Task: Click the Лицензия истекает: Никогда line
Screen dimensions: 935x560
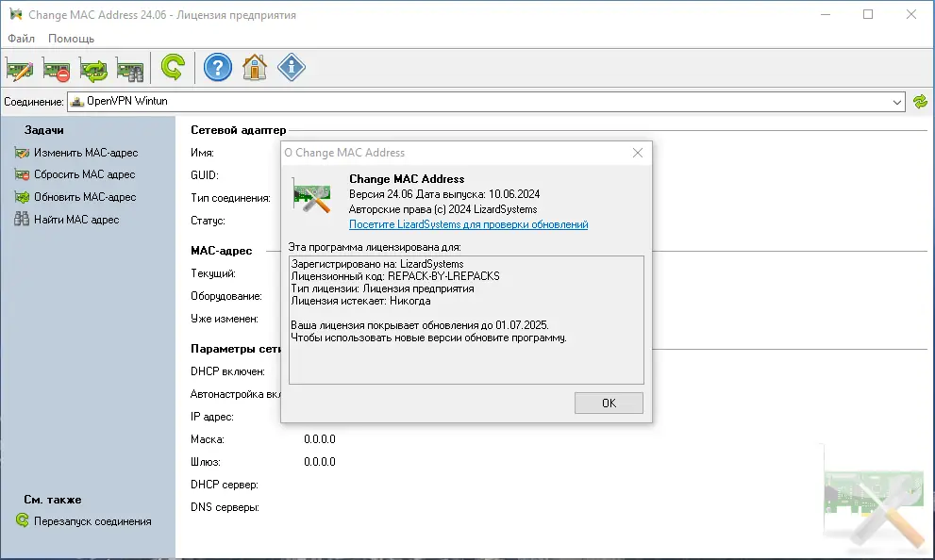Action: point(360,301)
